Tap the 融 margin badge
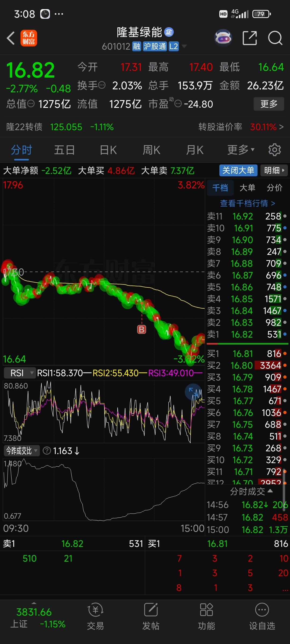 pos(137,46)
